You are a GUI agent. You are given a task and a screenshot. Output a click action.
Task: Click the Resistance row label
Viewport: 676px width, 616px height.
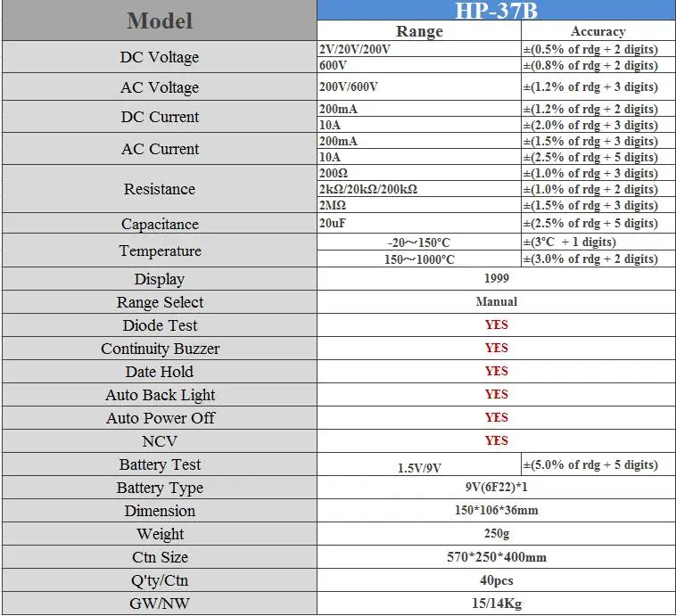pyautogui.click(x=160, y=189)
